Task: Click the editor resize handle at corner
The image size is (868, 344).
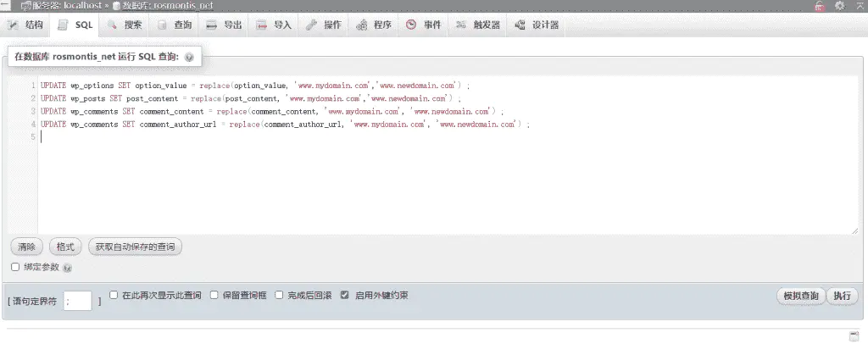Action: tap(854, 230)
